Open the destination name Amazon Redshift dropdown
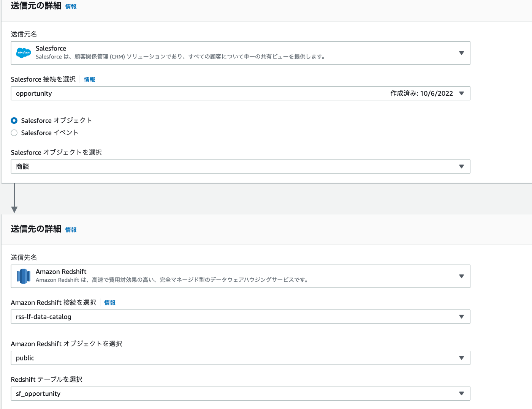This screenshot has width=532, height=409. click(241, 276)
